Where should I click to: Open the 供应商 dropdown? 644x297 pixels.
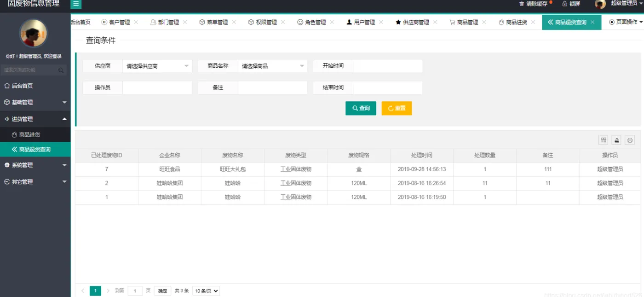coord(157,66)
